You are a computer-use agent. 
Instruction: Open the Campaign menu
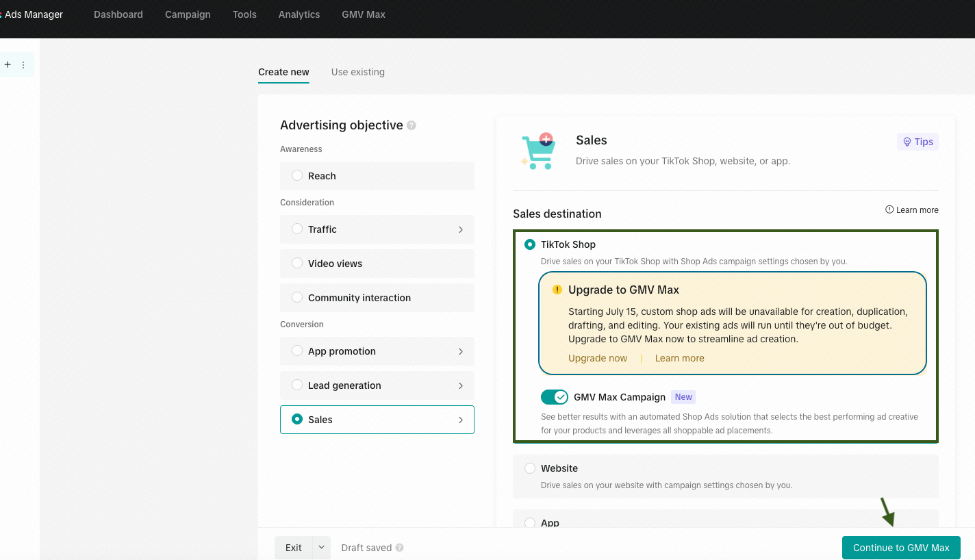tap(188, 14)
